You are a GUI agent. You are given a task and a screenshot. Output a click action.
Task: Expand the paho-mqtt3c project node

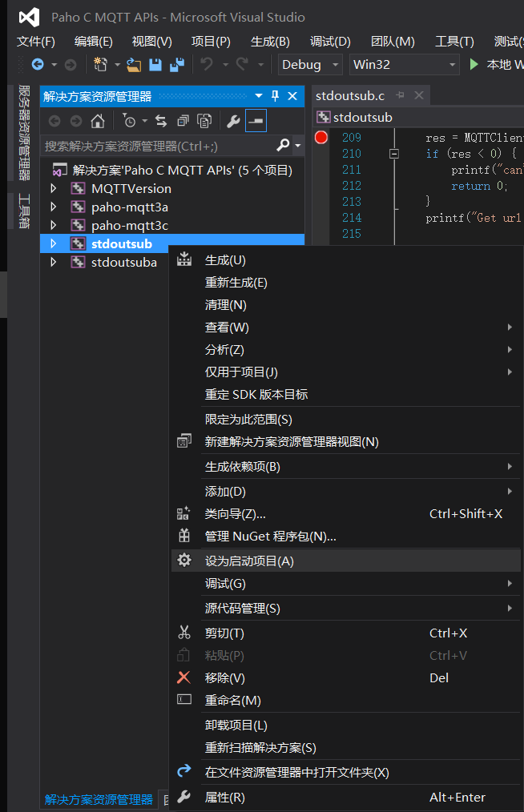54,225
